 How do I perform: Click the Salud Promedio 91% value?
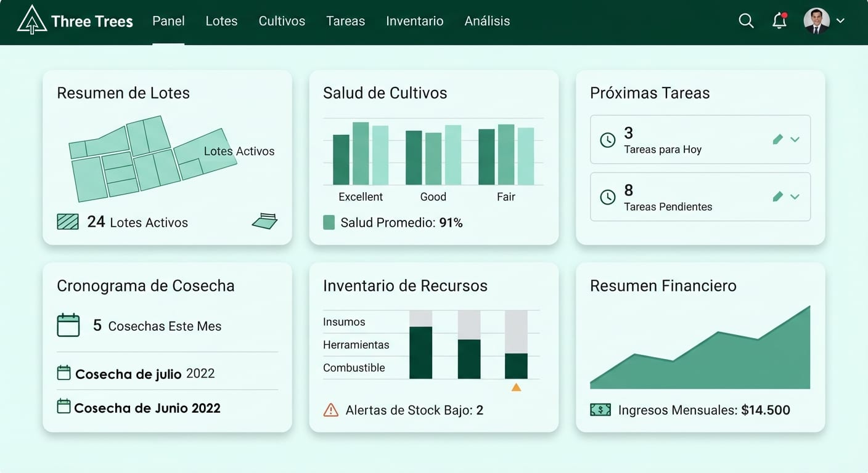451,223
